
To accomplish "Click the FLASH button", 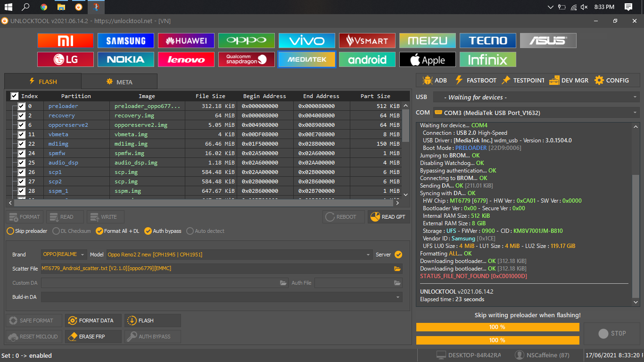I will point(152,321).
